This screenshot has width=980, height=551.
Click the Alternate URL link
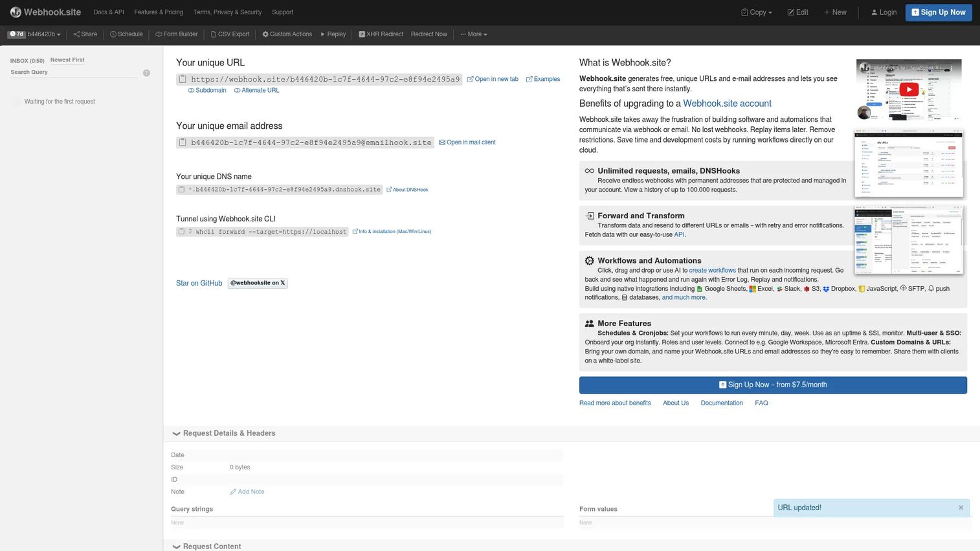[x=257, y=91]
